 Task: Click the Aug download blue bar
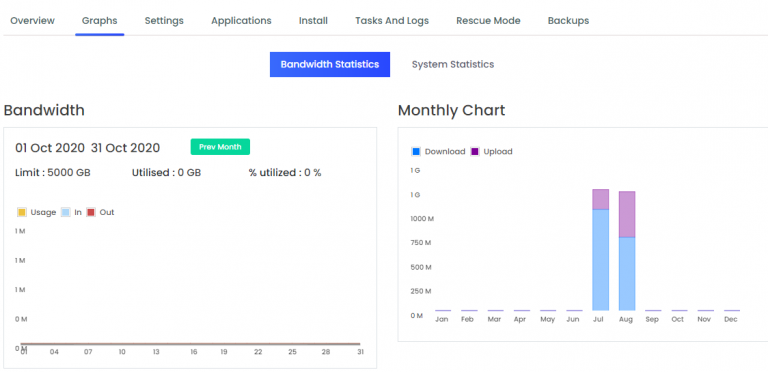coord(627,274)
